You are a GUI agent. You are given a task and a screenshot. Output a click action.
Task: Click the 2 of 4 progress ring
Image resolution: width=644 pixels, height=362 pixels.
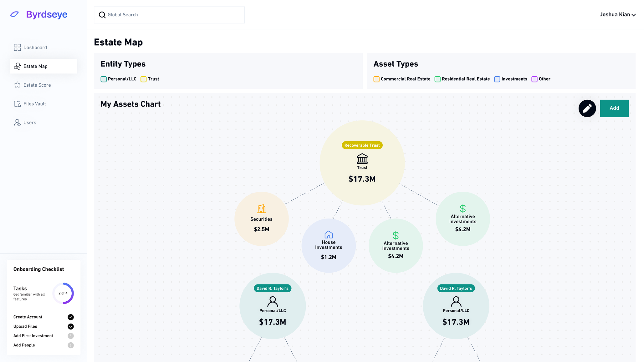coord(63,293)
